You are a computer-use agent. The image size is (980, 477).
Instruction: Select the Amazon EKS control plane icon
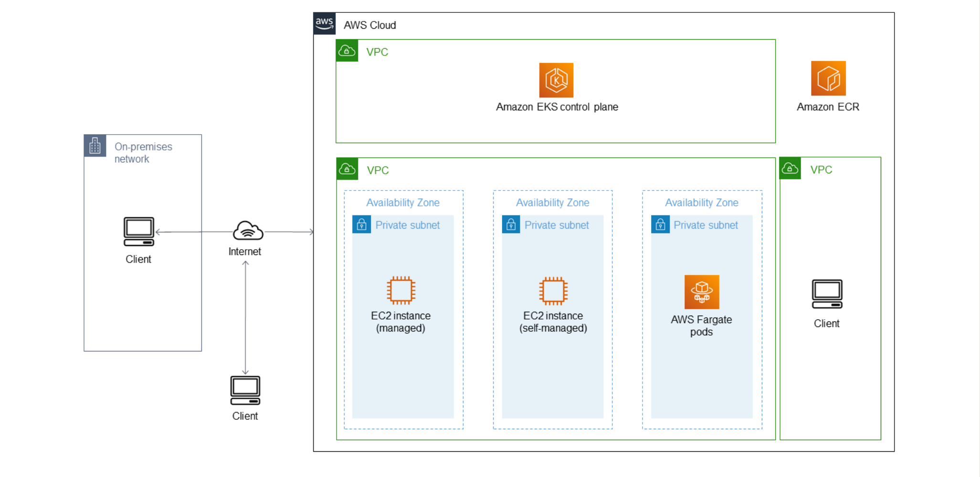[x=556, y=80]
